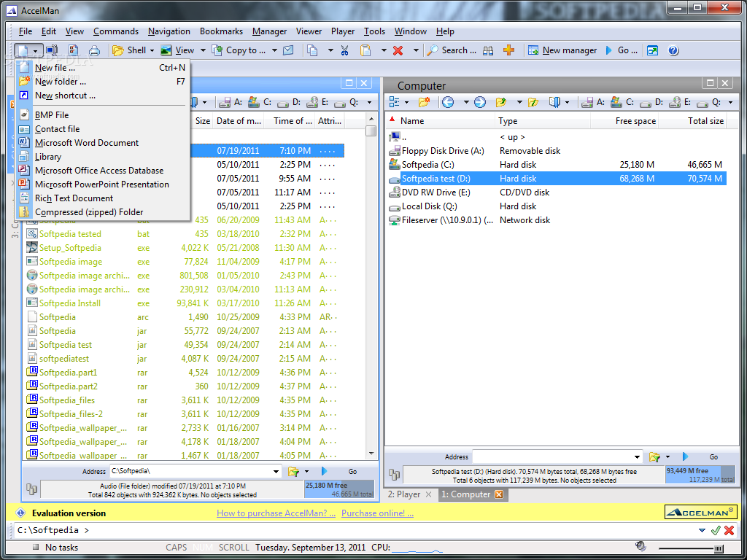The width and height of the screenshot is (747, 560).
Task: Click red X to cancel command line
Action: pos(729,530)
